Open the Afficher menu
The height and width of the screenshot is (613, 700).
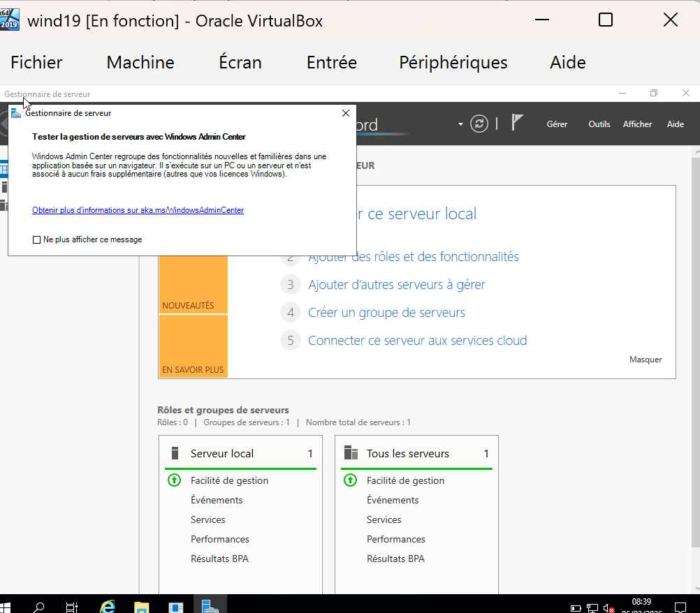(637, 124)
